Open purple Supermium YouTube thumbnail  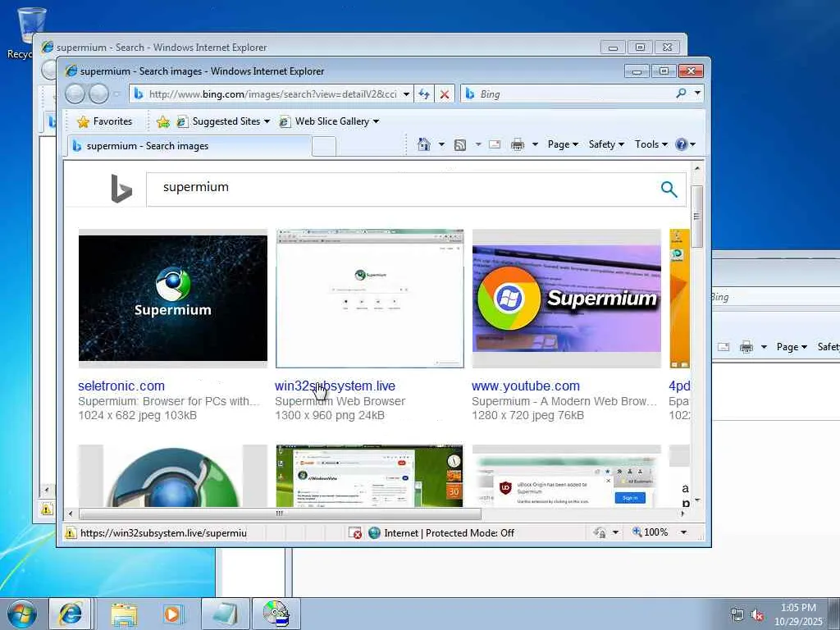click(566, 299)
